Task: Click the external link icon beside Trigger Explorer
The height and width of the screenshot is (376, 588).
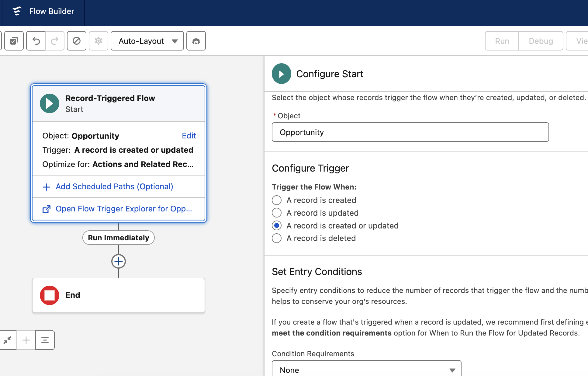Action: point(46,209)
